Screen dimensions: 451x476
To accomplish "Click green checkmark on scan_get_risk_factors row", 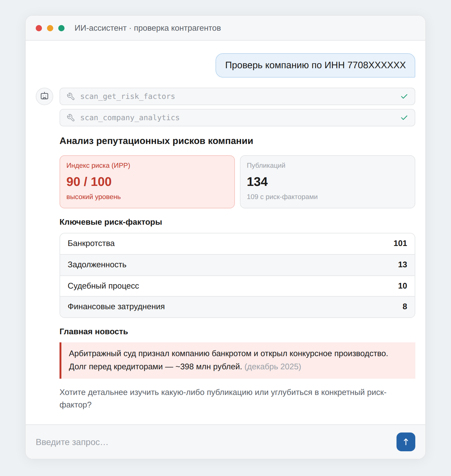I will tap(404, 96).
